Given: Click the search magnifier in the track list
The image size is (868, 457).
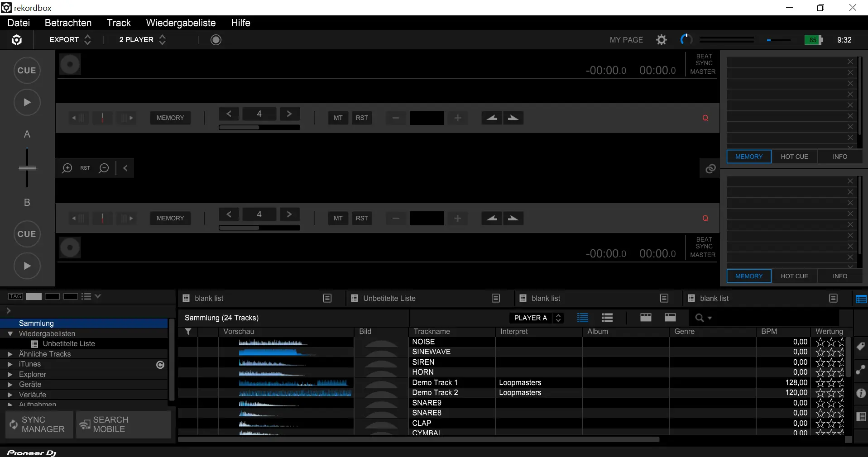Looking at the screenshot, I should [x=700, y=318].
